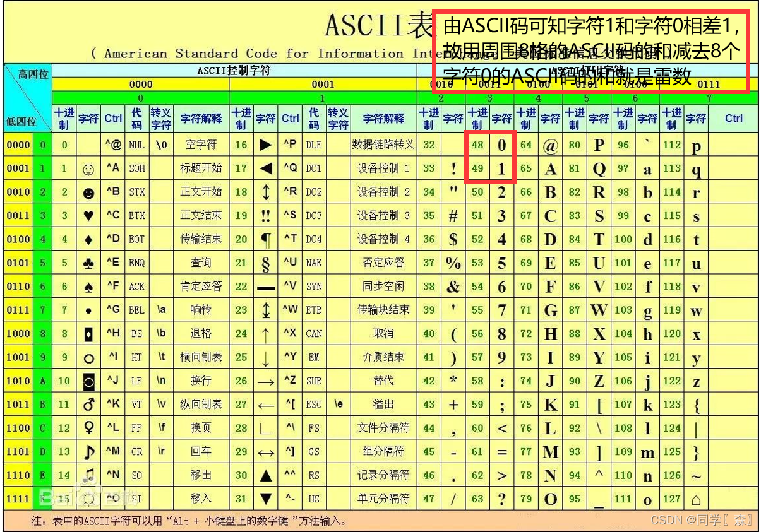This screenshot has height=532, width=761.
Task: Click the section sign § character
Action: 266,264
